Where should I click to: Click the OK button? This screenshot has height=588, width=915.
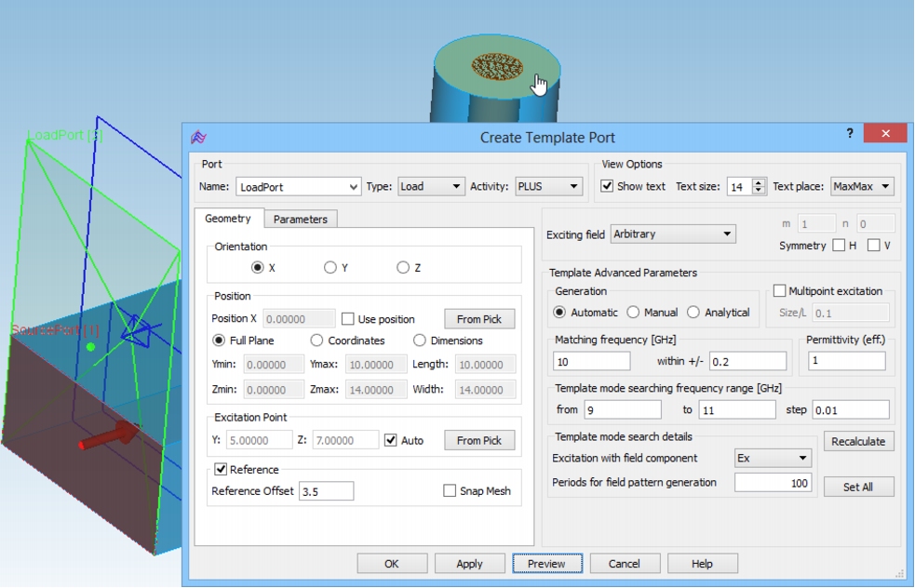(392, 564)
